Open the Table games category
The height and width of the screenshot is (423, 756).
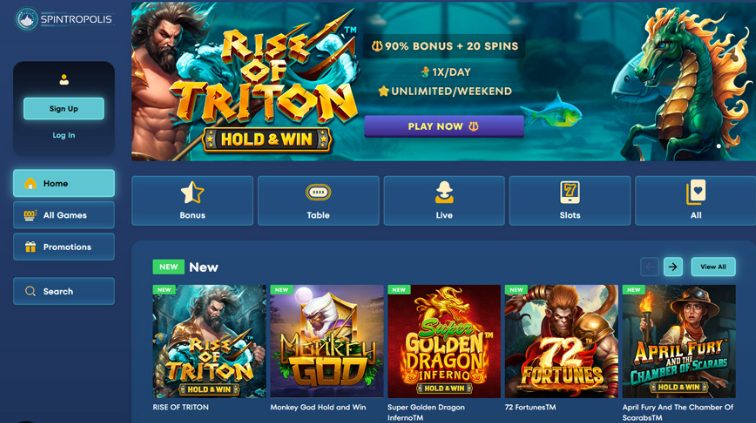point(318,201)
